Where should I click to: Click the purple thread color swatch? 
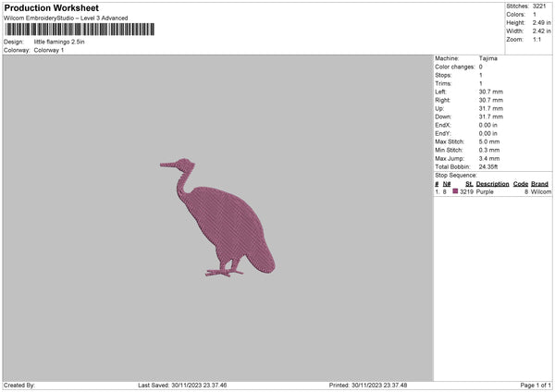[455, 191]
